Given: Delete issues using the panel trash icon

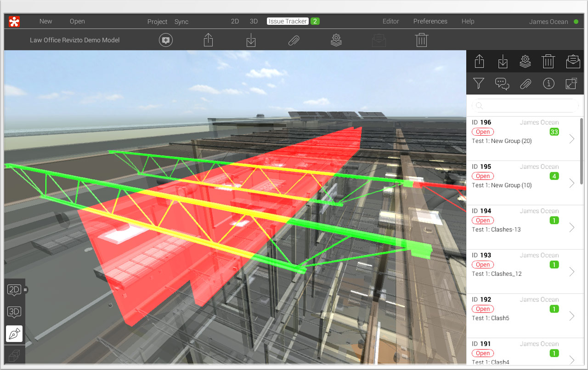Looking at the screenshot, I should click(x=548, y=61).
